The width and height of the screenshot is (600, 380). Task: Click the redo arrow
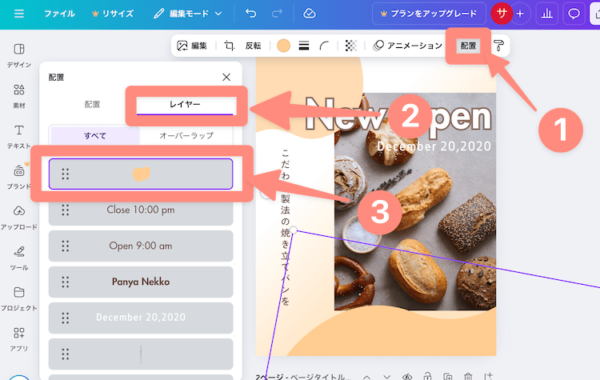[277, 14]
